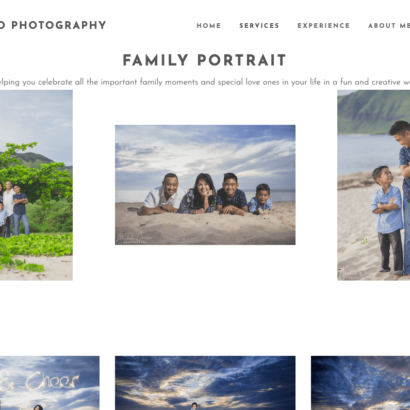Image resolution: width=410 pixels, height=410 pixels.
Task: Open the sparkler Cheer writing photo
Action: click(50, 383)
